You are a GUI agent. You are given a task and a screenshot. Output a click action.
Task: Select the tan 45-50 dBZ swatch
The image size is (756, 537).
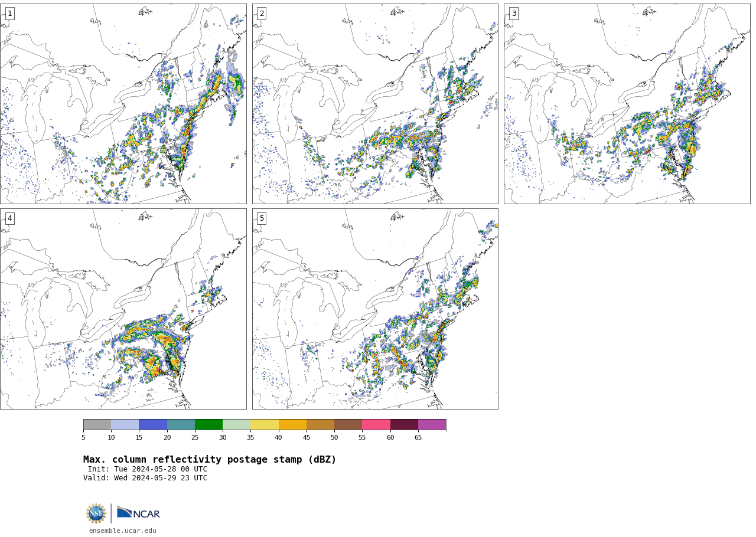click(x=320, y=425)
